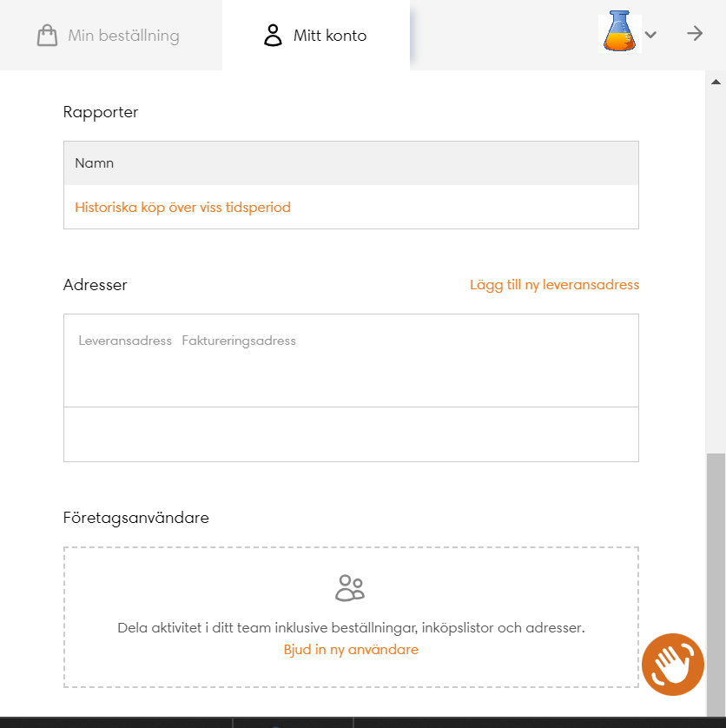Expand the chevron next to the avatar
Screen dimensions: 726x728
651,35
